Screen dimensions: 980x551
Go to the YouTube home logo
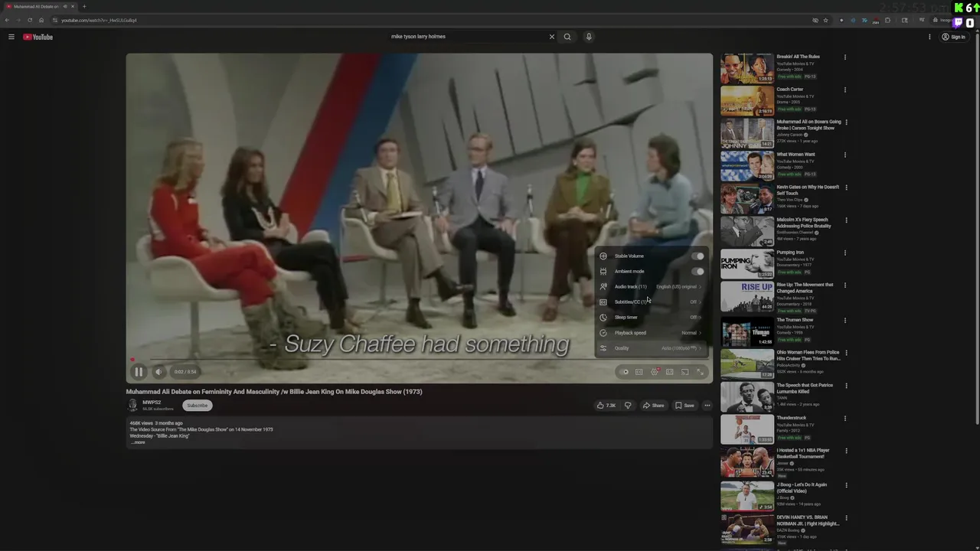(x=38, y=37)
